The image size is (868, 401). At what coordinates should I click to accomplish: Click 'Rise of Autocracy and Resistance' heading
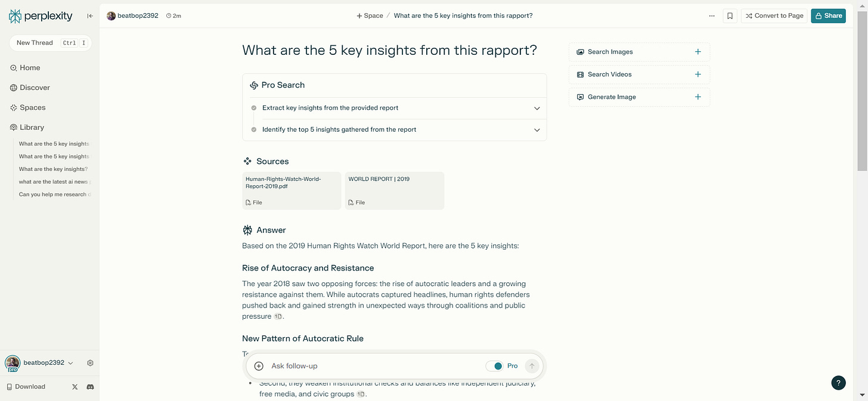[308, 268]
